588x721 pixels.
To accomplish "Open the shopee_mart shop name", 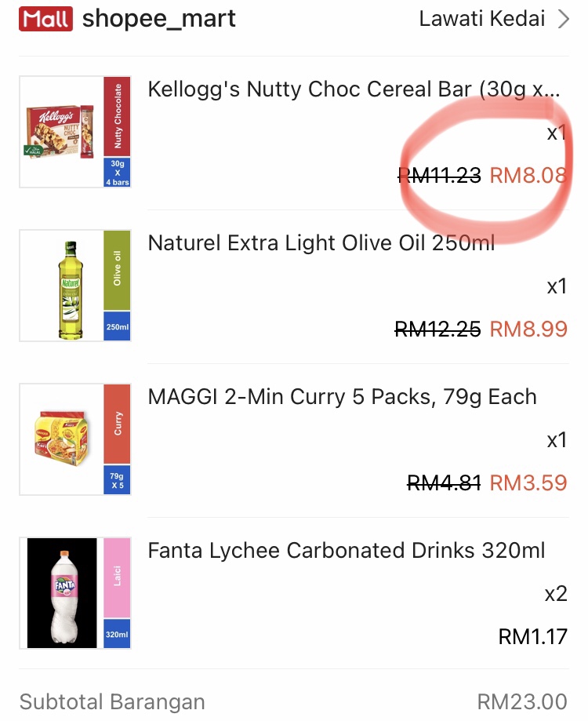I will click(x=159, y=20).
